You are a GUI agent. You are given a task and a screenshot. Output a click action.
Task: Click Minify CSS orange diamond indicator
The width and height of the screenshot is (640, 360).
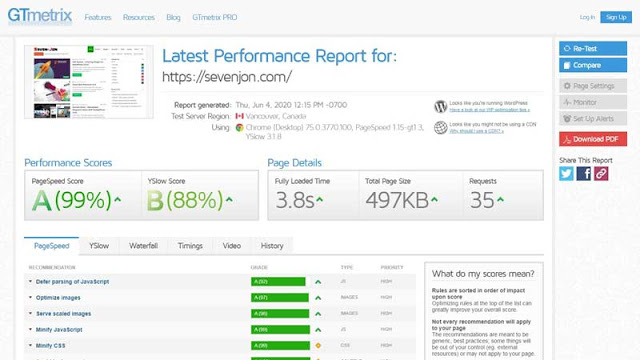coord(318,345)
